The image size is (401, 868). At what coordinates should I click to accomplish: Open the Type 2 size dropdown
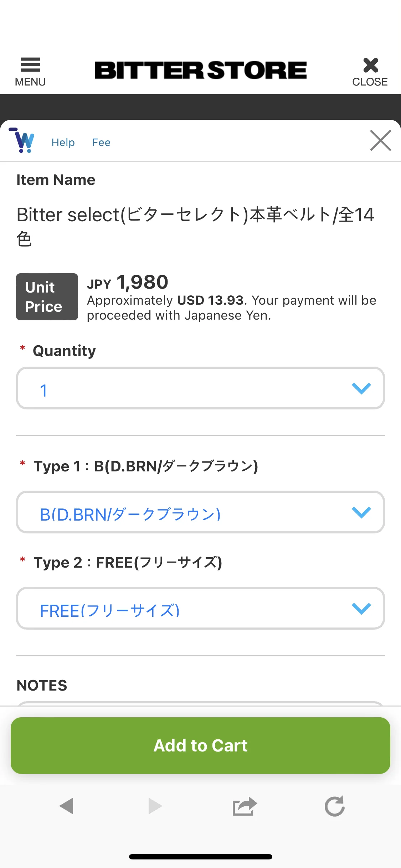coord(200,609)
